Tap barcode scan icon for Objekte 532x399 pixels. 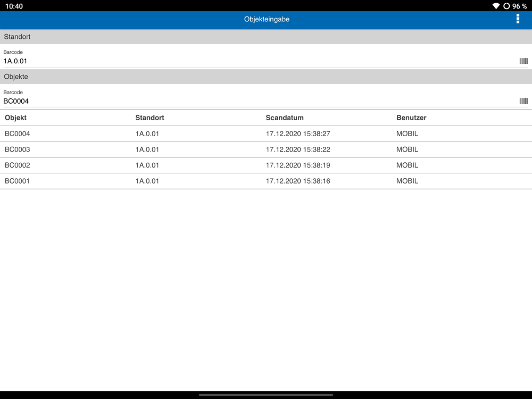523,101
